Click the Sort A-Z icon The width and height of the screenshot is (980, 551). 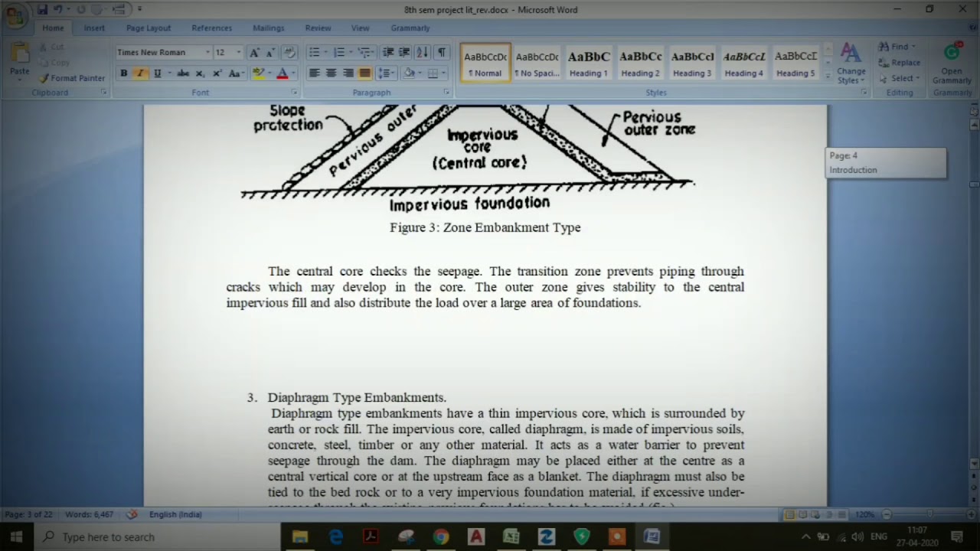coord(422,52)
